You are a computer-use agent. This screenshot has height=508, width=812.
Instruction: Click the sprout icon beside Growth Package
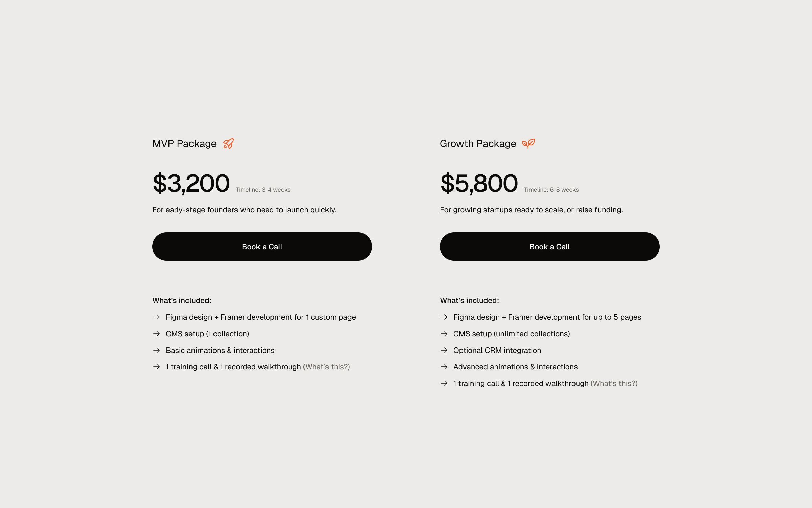click(528, 144)
